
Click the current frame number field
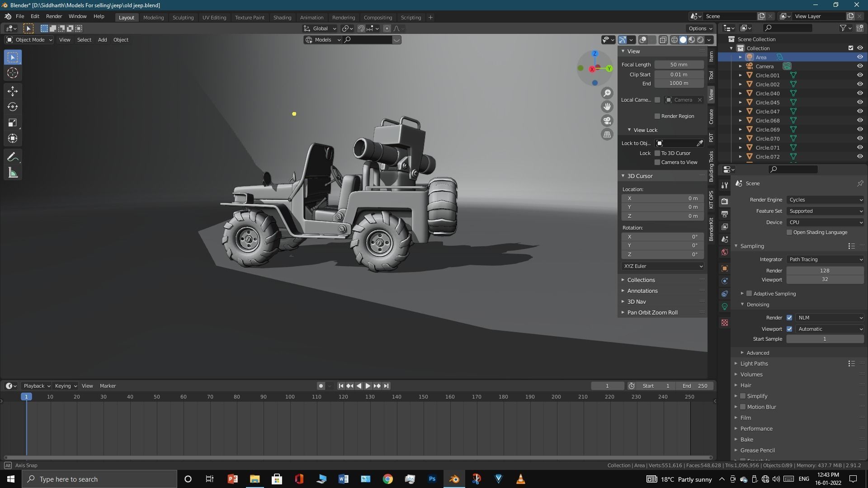pyautogui.click(x=607, y=386)
